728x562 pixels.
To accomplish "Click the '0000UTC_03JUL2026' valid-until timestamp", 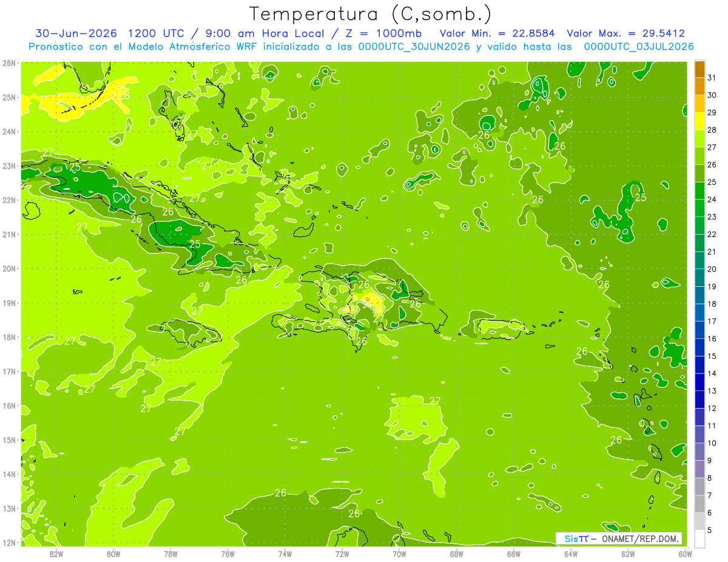I will tap(639, 47).
